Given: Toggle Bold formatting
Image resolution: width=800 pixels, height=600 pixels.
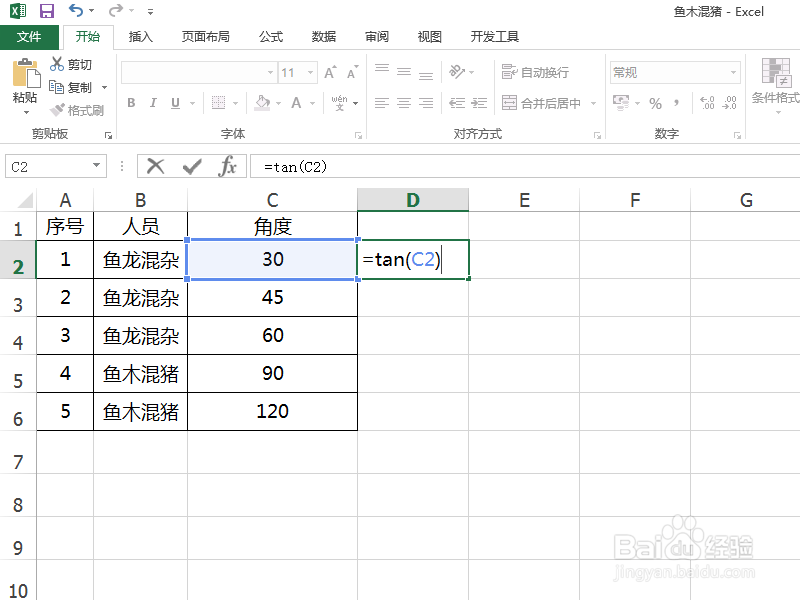Looking at the screenshot, I should pyautogui.click(x=131, y=103).
